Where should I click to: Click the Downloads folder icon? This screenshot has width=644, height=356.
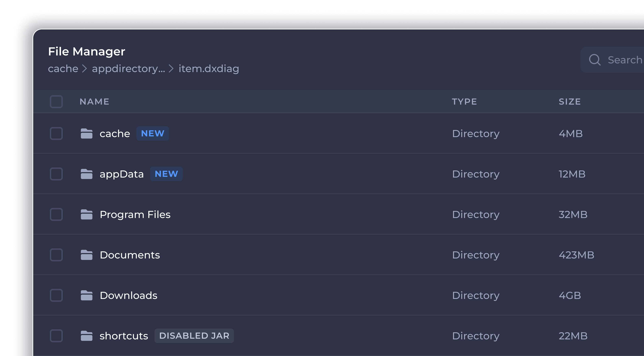(87, 295)
